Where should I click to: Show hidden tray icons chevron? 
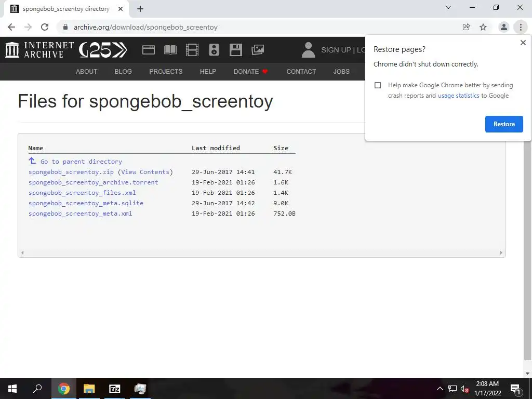pyautogui.click(x=440, y=389)
